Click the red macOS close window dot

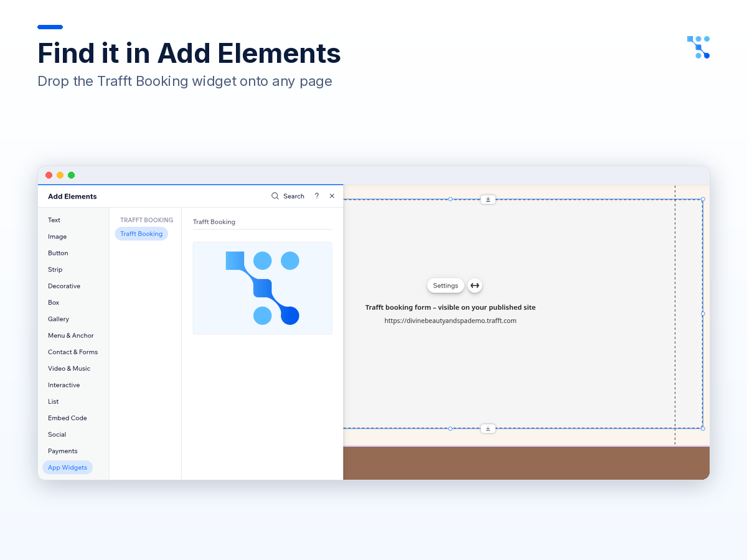click(x=49, y=175)
